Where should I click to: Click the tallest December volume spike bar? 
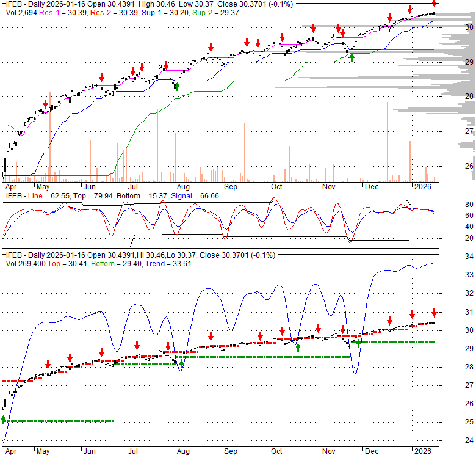pyautogui.click(x=388, y=142)
